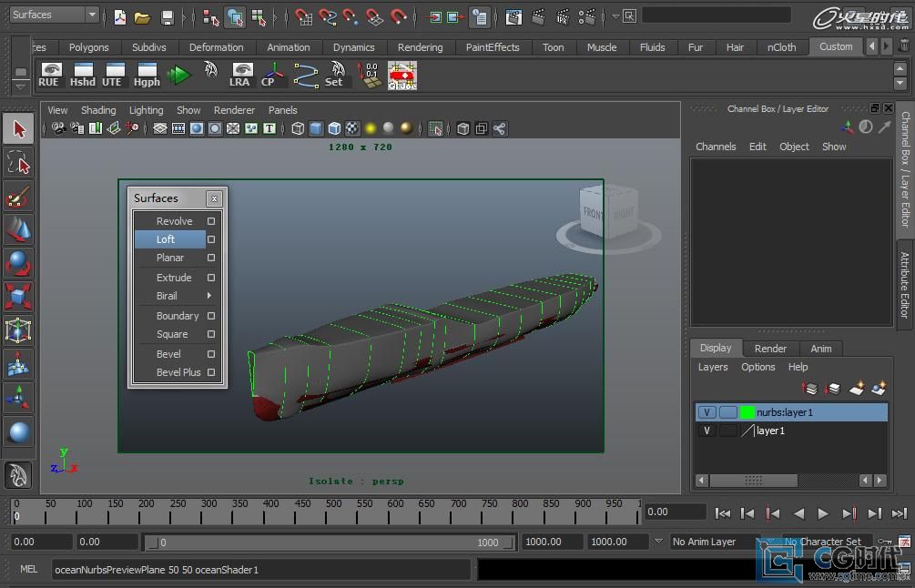
Task: Open the viewport Panels menu
Action: click(282, 109)
